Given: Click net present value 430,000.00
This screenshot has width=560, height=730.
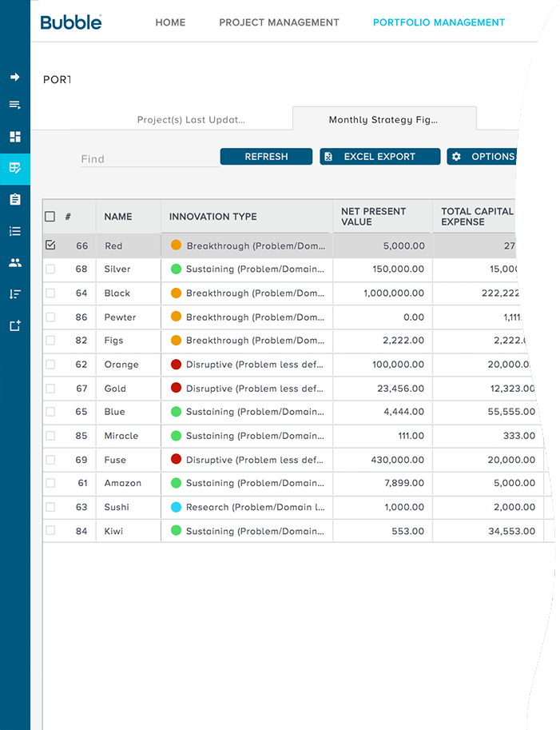Looking at the screenshot, I should (x=398, y=460).
